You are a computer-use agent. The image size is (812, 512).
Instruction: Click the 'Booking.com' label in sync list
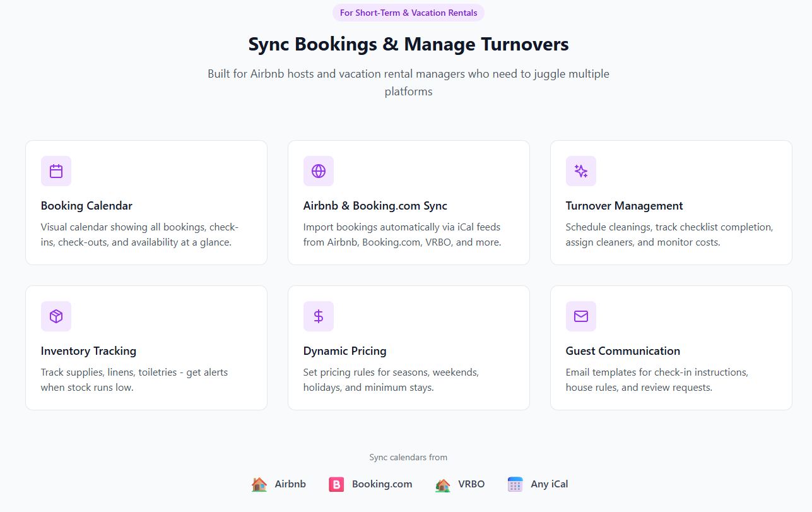click(x=382, y=484)
